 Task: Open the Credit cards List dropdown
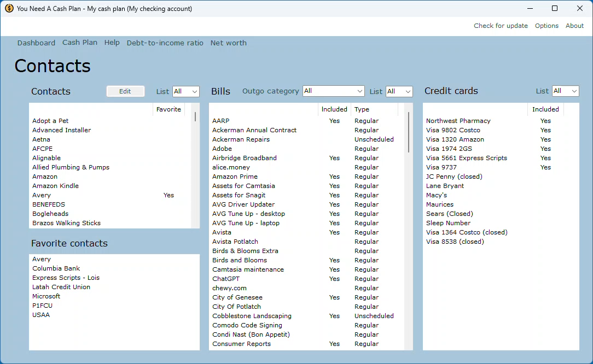tap(566, 91)
